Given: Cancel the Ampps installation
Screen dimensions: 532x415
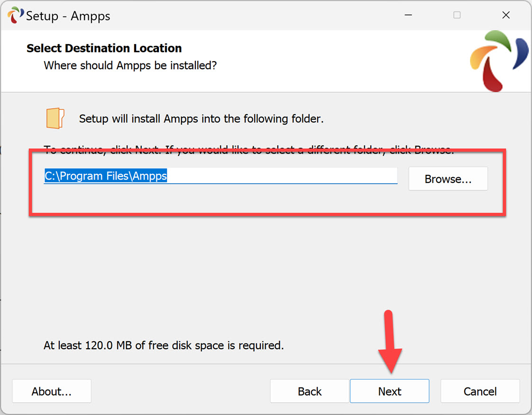Looking at the screenshot, I should [480, 391].
